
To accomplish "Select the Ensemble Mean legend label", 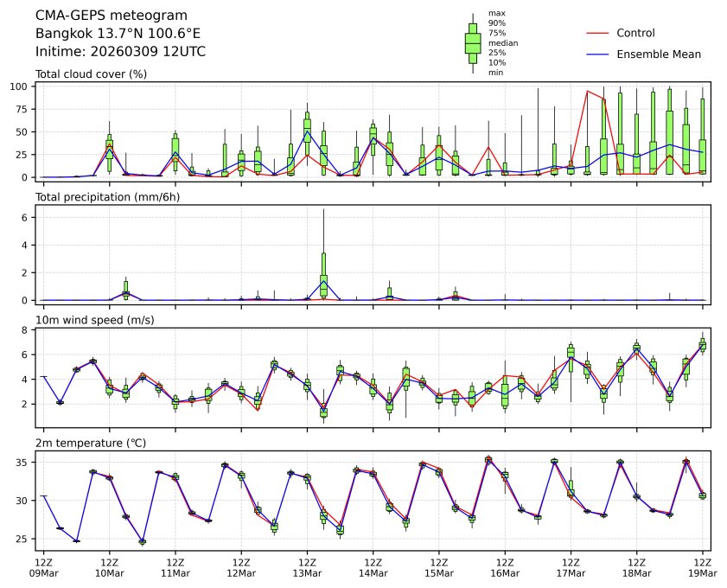I will (658, 54).
